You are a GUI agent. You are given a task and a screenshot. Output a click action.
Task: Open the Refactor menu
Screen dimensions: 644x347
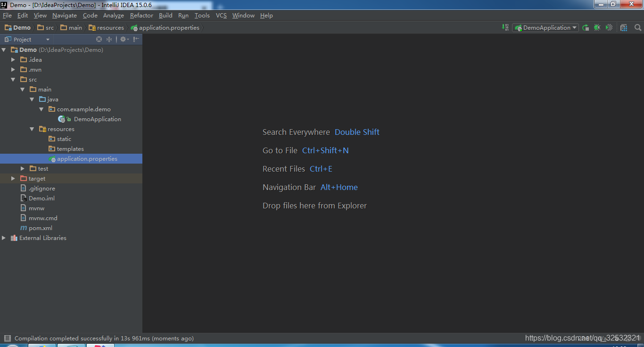pos(141,15)
